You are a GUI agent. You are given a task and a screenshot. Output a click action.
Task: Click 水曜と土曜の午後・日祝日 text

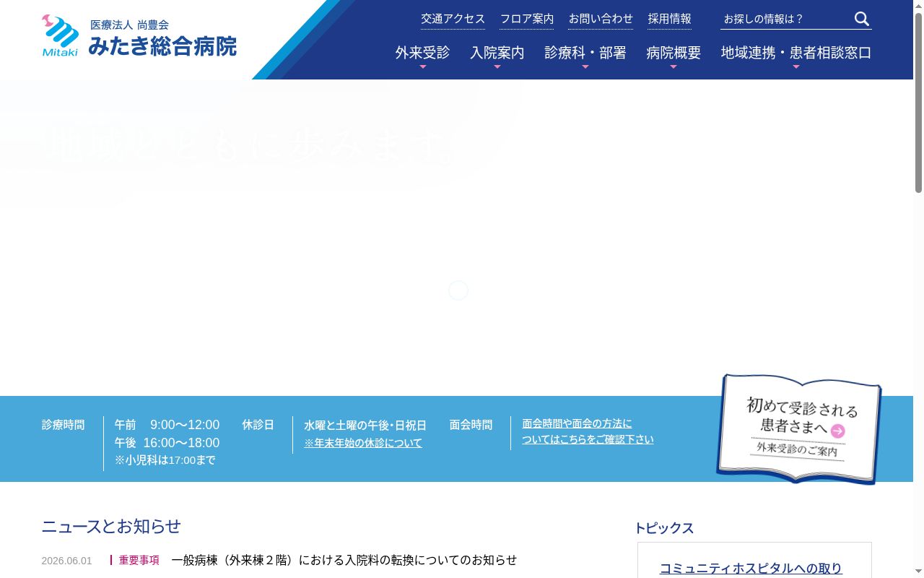[365, 425]
